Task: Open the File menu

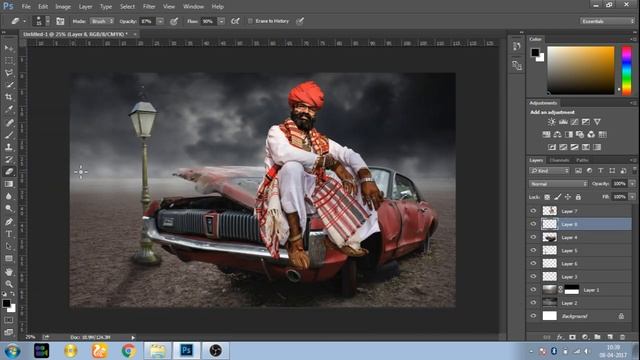Action: tap(26, 7)
